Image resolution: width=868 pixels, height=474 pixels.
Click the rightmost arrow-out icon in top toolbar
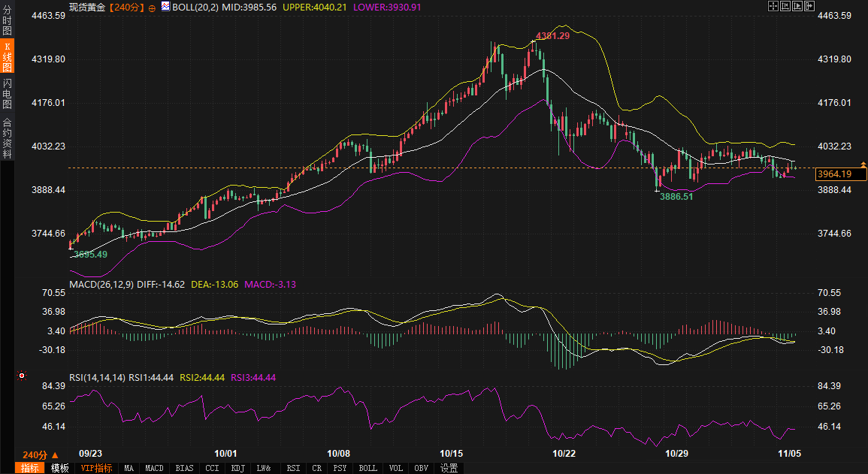pyautogui.click(x=809, y=6)
